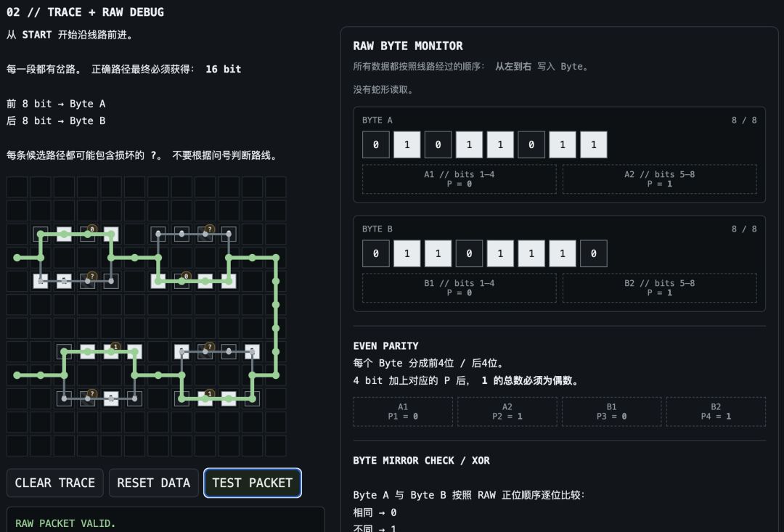
Task: Select the "B1 // bits 1–4" parity box
Action: click(459, 288)
